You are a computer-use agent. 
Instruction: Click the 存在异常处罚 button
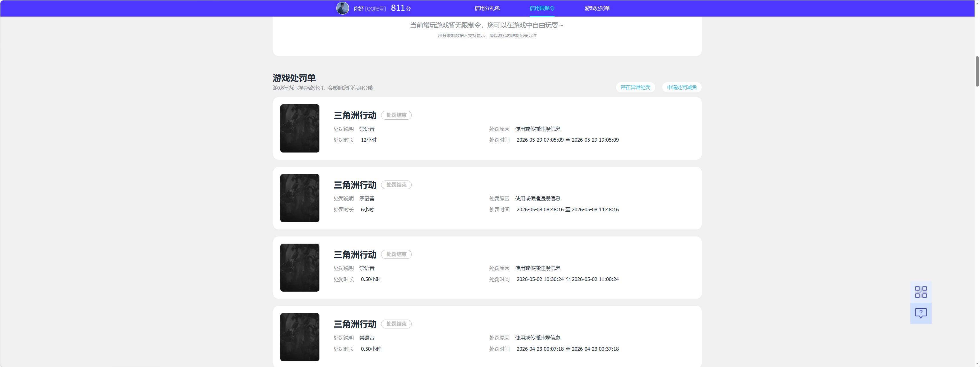tap(635, 87)
